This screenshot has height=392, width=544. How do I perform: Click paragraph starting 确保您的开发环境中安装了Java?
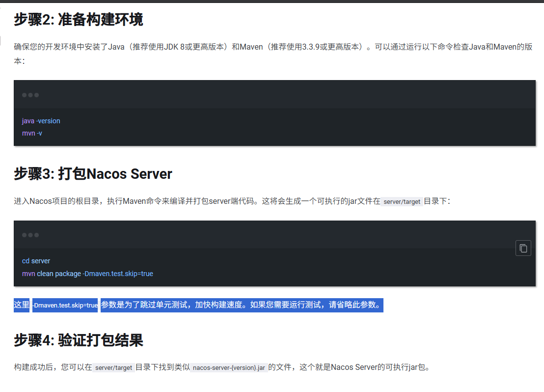coord(273,54)
